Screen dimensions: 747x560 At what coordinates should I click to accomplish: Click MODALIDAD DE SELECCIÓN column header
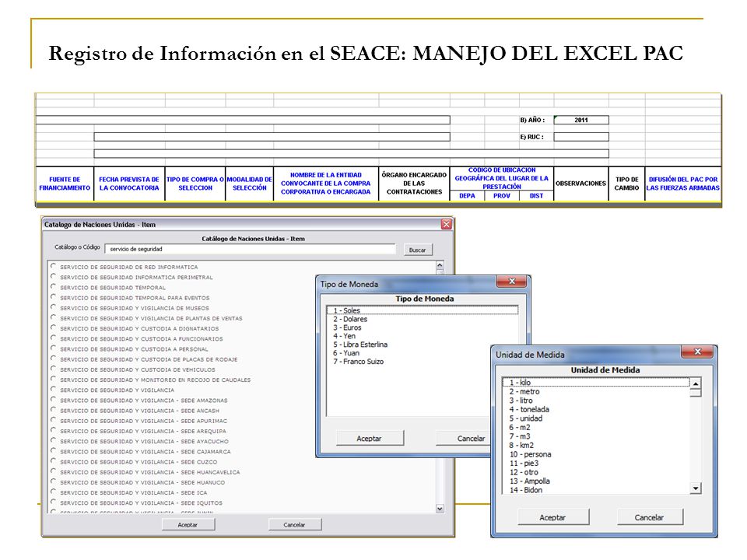tap(249, 184)
